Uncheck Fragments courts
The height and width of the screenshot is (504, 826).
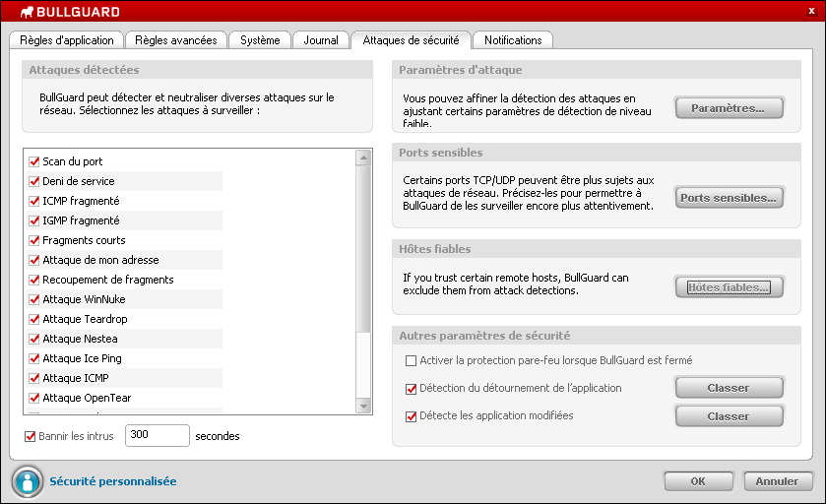tap(34, 240)
